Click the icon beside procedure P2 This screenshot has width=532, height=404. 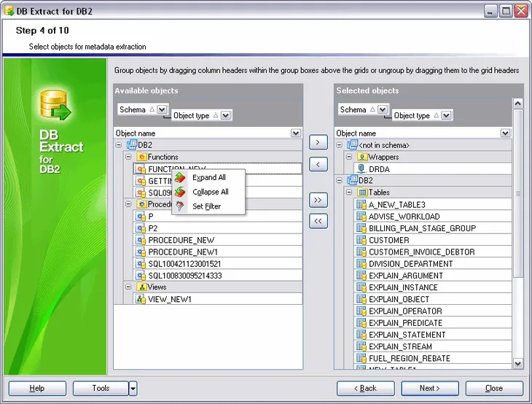point(140,228)
